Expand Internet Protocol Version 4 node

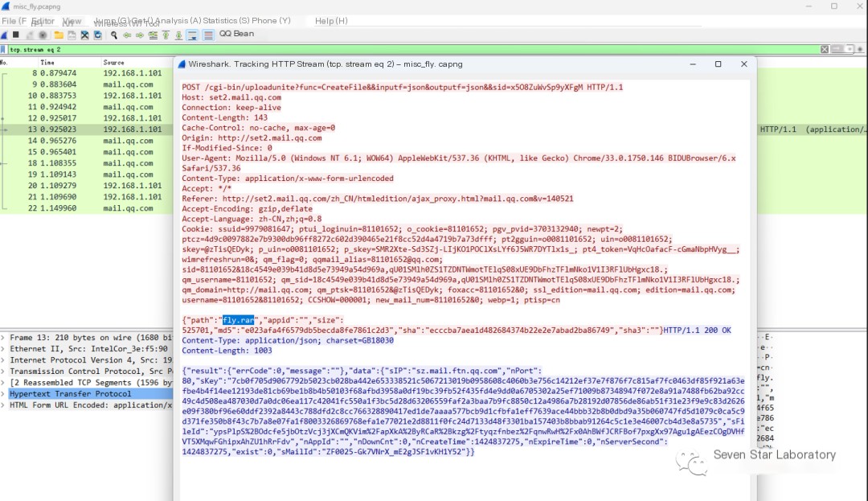pyautogui.click(x=3, y=359)
